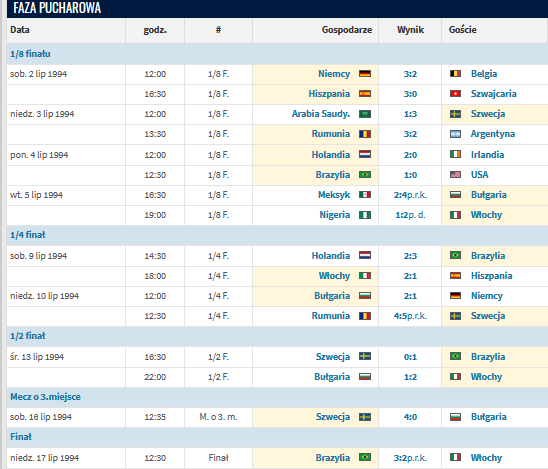Click the Belgian flag next to Belgia

point(455,74)
